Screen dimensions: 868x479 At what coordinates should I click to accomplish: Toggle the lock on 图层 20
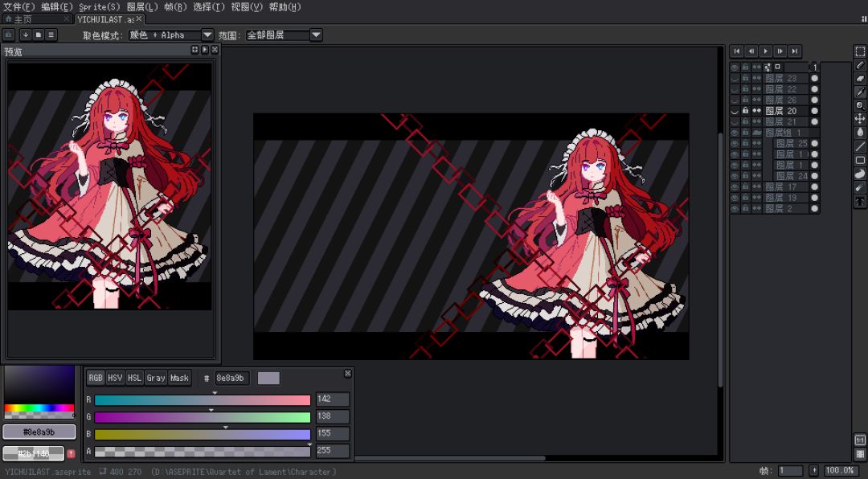click(745, 111)
